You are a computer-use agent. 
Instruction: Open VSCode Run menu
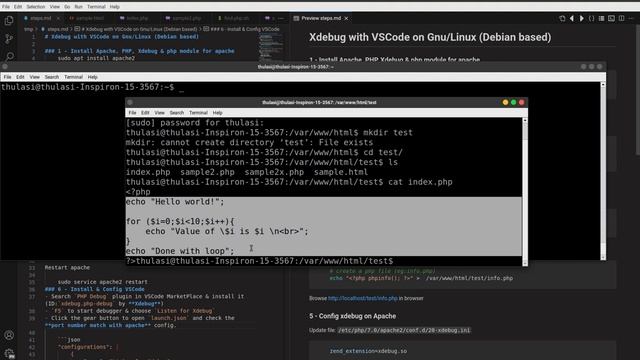tap(78, 7)
